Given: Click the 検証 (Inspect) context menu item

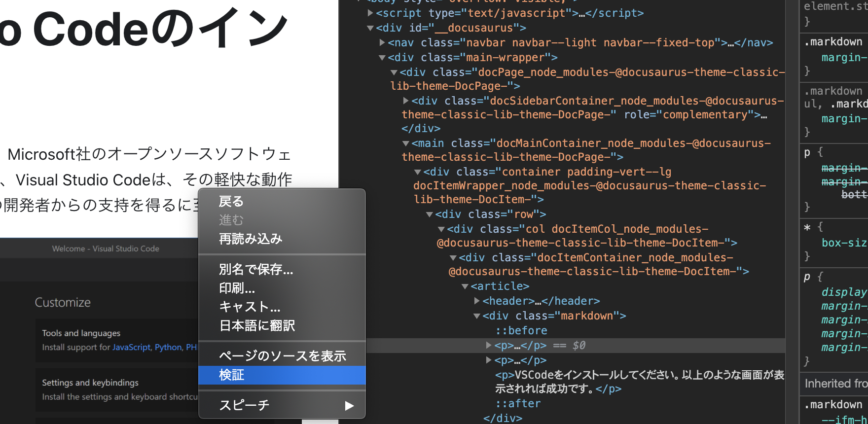Looking at the screenshot, I should pyautogui.click(x=232, y=375).
